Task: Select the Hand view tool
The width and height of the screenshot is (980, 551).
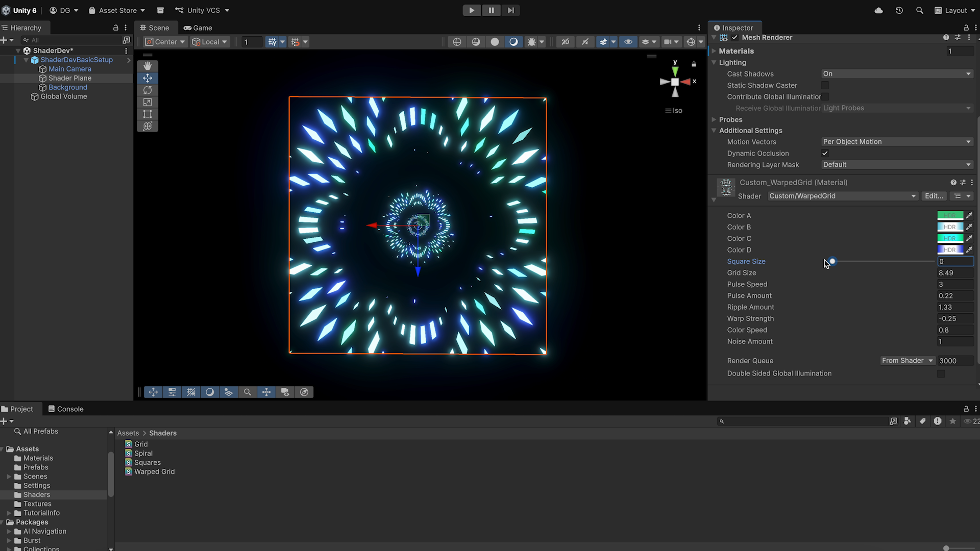Action: pos(148,66)
